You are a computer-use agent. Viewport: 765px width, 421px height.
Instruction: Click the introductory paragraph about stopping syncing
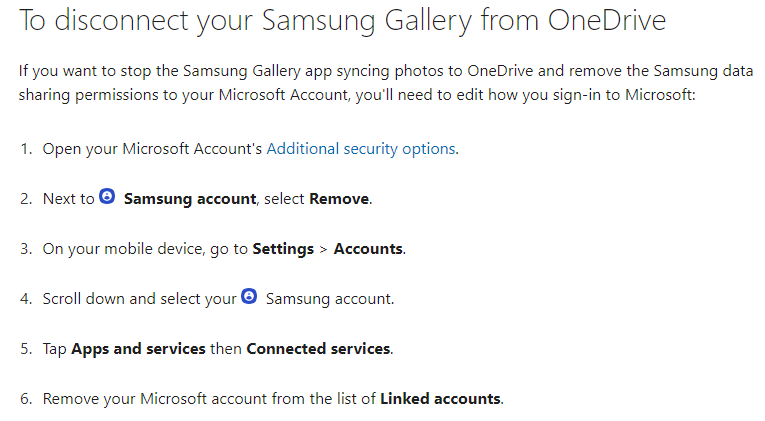[x=380, y=83]
